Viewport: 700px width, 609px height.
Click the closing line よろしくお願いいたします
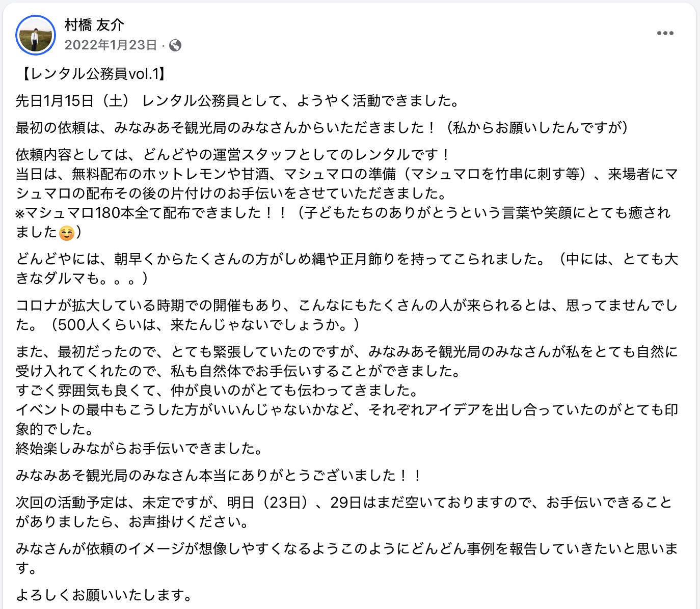[104, 595]
